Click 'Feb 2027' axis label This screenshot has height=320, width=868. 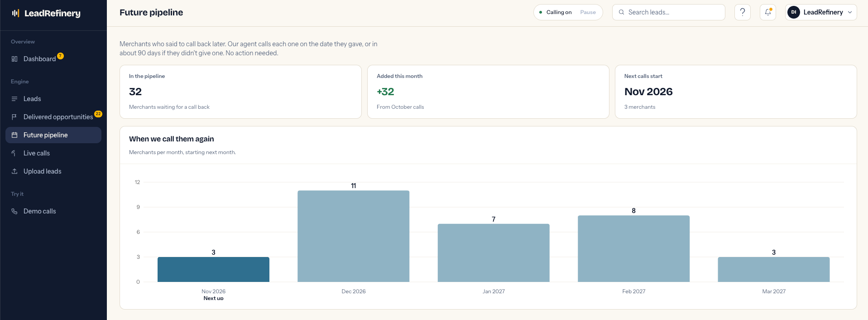coord(633,291)
